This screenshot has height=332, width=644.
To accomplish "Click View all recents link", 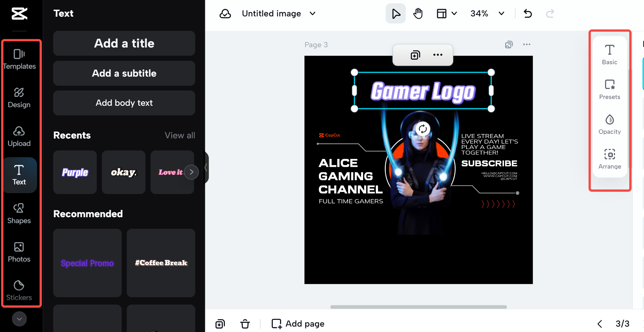I will click(x=180, y=135).
